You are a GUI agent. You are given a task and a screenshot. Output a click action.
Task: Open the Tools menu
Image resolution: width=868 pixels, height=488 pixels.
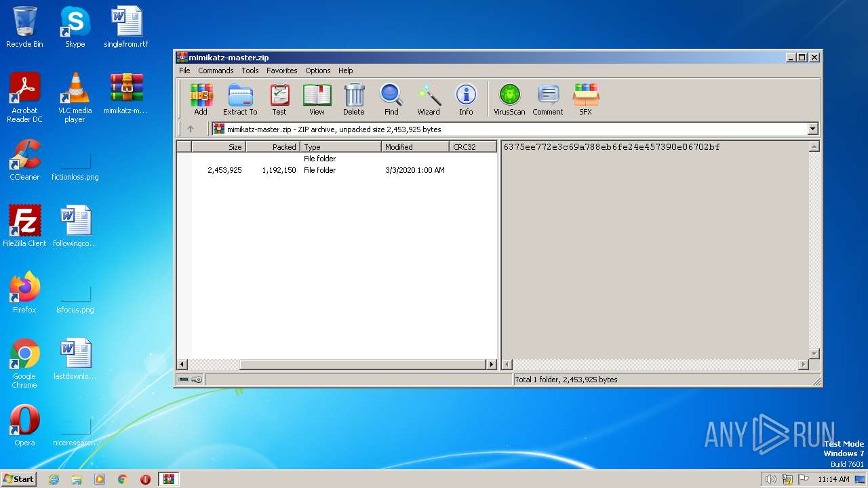pos(250,70)
